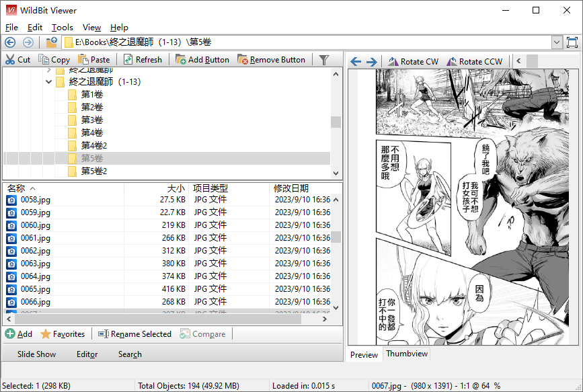Open the Search panel
This screenshot has height=392, width=583.
click(130, 354)
